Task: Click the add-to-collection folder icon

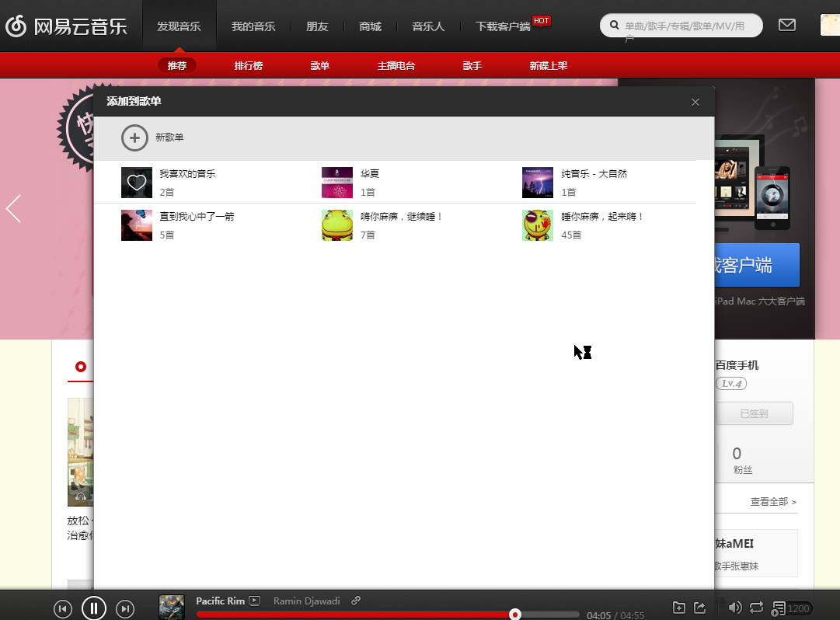Action: [678, 607]
